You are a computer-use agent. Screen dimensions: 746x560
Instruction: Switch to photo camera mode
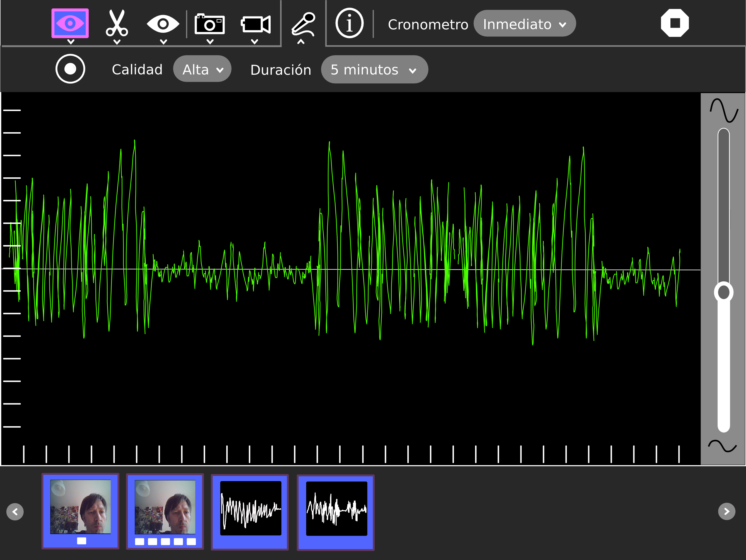210,24
